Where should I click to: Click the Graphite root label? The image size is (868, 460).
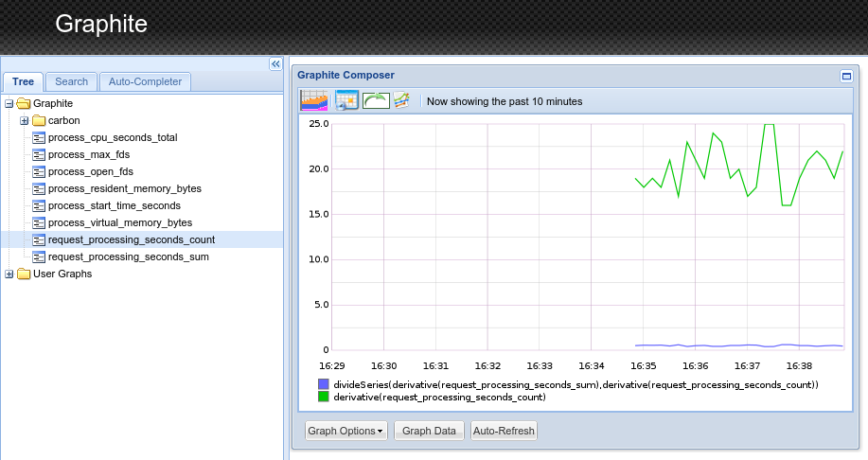click(x=53, y=103)
